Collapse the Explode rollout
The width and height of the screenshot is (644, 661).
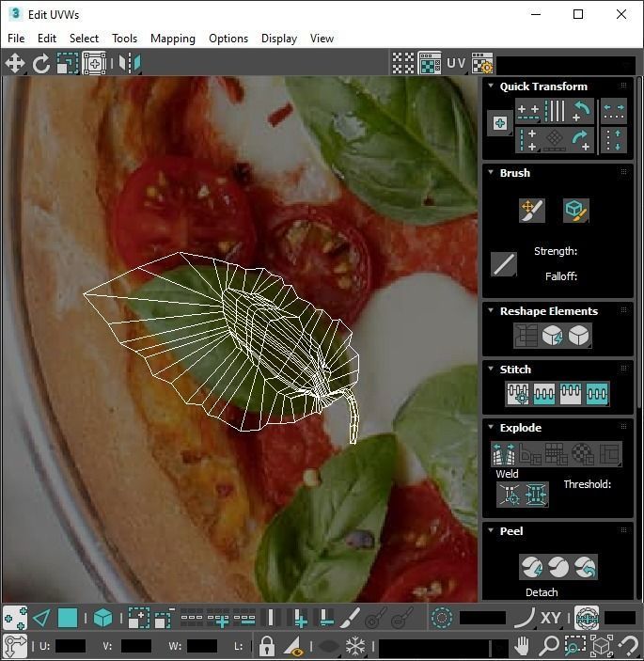coord(491,427)
